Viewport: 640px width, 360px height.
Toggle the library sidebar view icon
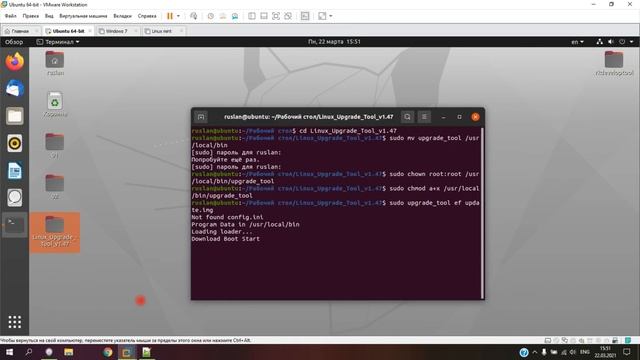[x=252, y=16]
